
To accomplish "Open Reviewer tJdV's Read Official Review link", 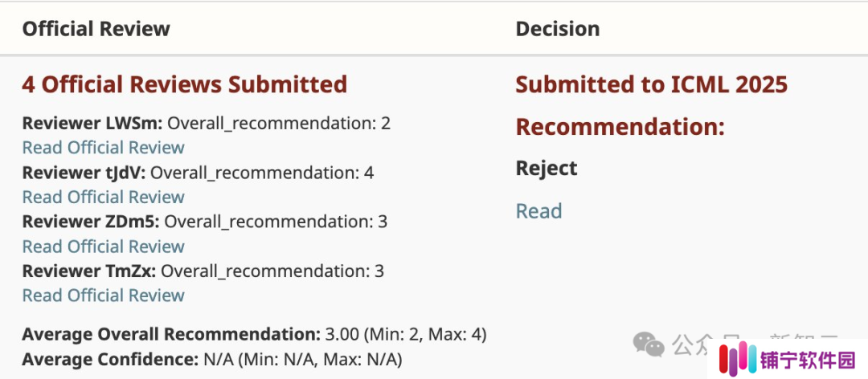I will click(x=104, y=197).
